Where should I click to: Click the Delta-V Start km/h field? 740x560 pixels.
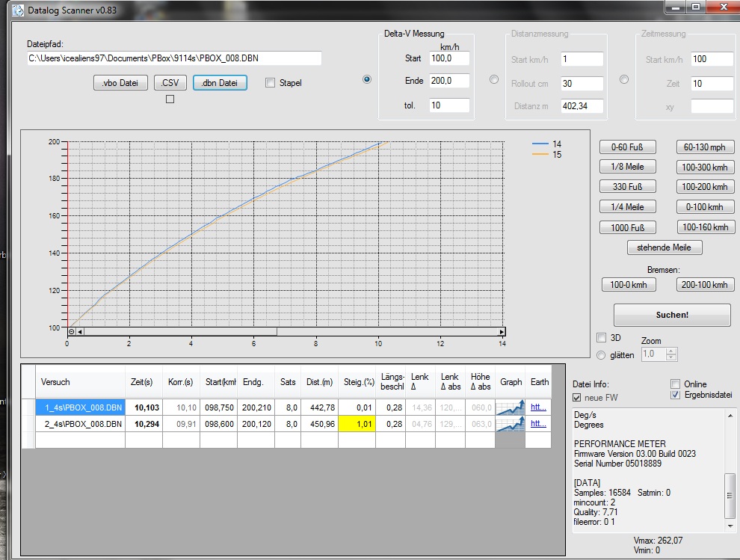[x=449, y=58]
